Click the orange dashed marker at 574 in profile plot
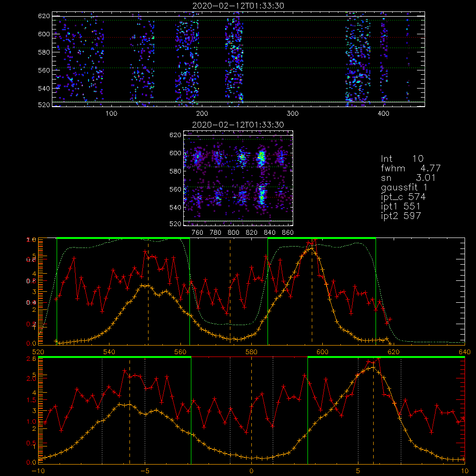Screen dimensions: 476x476 tap(230, 291)
